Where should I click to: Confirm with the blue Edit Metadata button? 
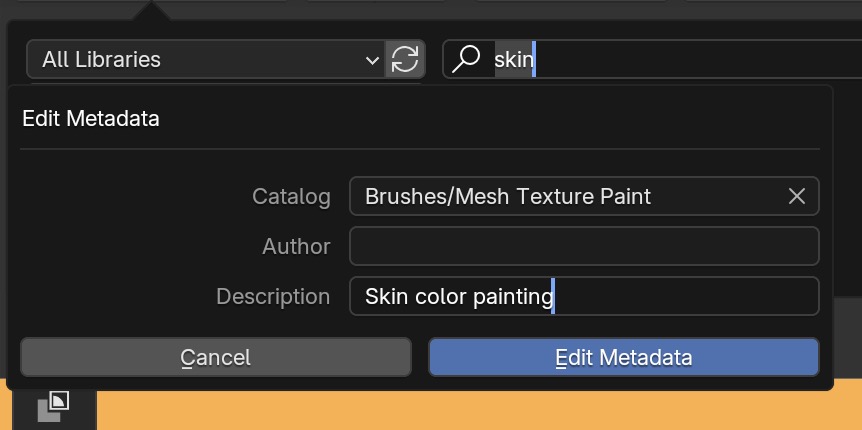tap(623, 357)
